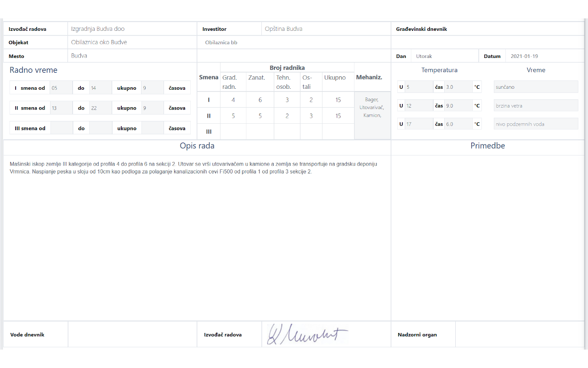Focus the Mesto field containing Budva
Screen dimensions: 588x368
pos(132,56)
